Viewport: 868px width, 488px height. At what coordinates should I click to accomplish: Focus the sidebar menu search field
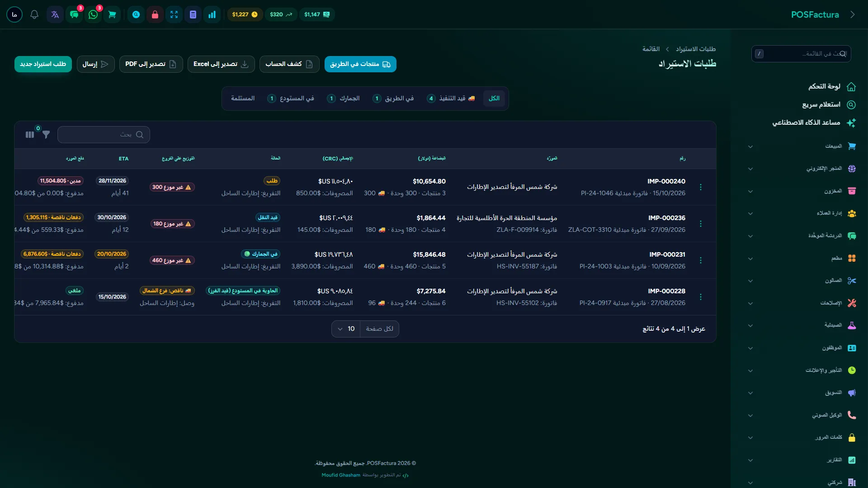tap(801, 54)
